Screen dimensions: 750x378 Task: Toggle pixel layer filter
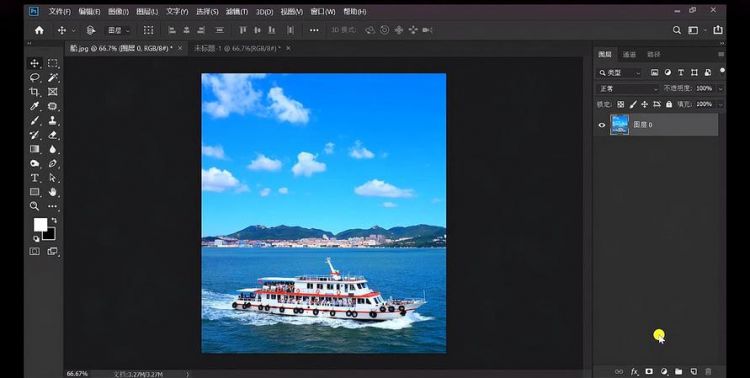coord(654,73)
